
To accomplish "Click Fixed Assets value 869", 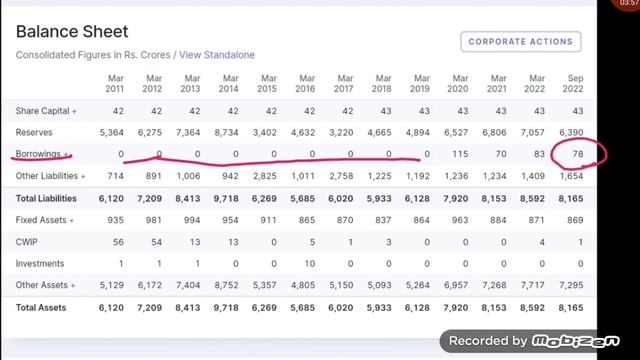I will (x=575, y=220).
